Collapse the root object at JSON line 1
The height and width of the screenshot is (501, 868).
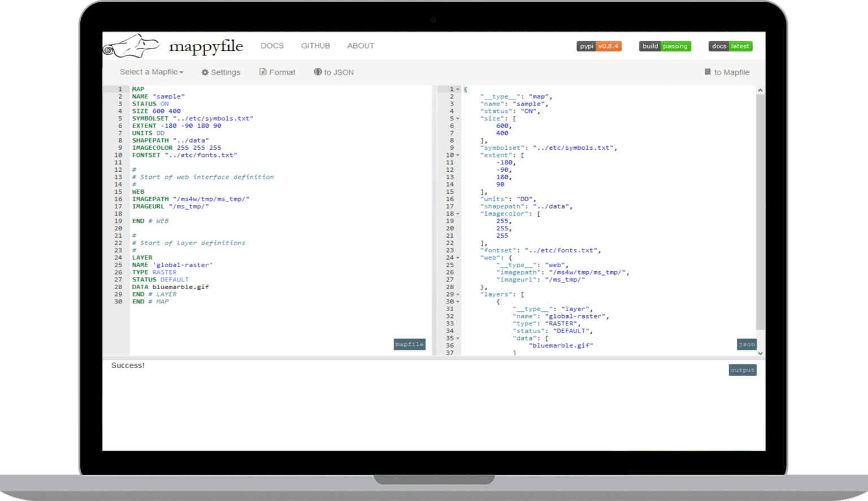[458, 89]
